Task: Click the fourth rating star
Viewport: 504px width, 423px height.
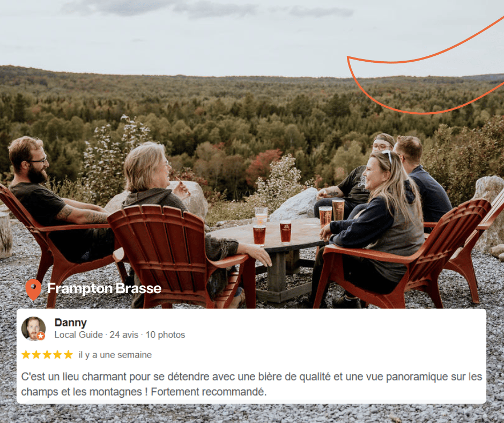Action: pos(57,355)
